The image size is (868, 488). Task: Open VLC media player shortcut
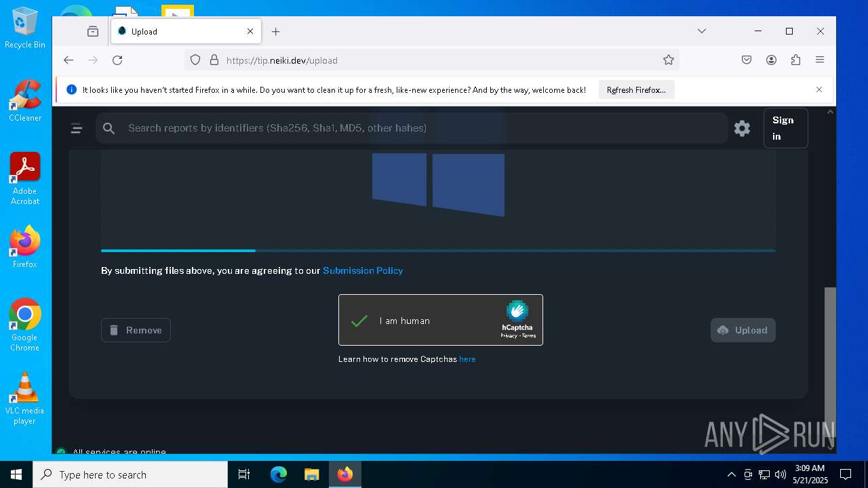point(25,399)
